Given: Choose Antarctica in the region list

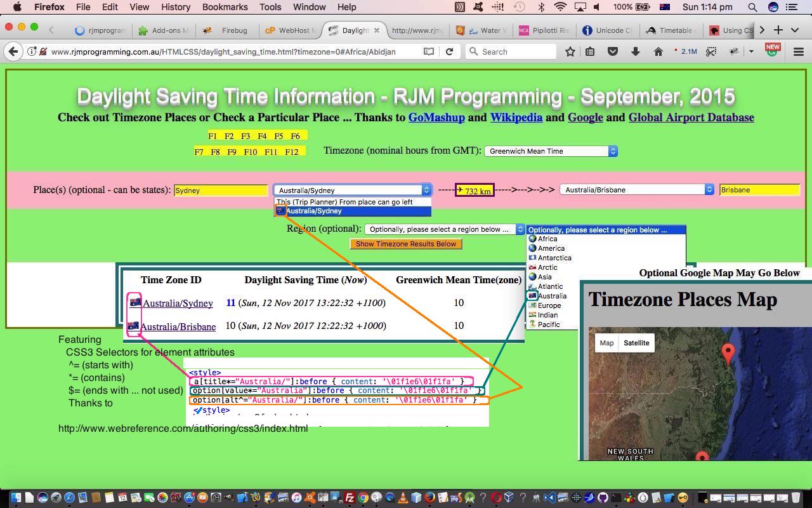Looking at the screenshot, I should 606,258.
